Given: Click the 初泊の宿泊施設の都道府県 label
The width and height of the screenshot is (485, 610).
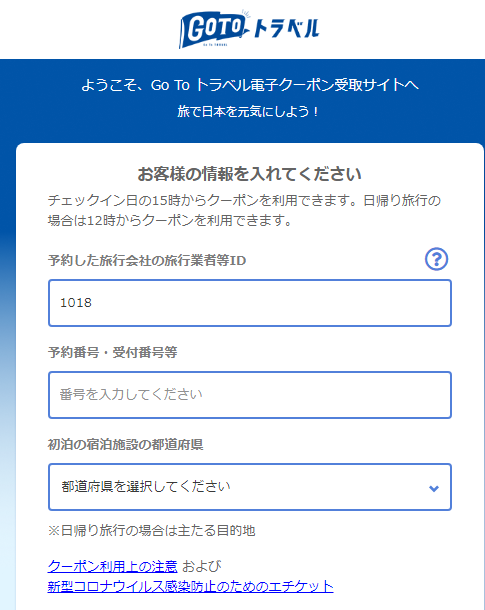Looking at the screenshot, I should pyautogui.click(x=125, y=444).
